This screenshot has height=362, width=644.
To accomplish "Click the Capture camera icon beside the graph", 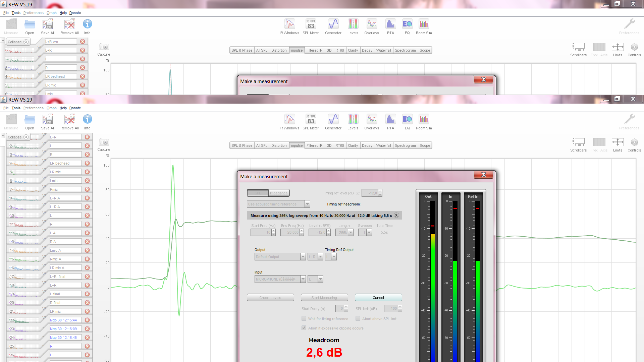I will tap(104, 142).
